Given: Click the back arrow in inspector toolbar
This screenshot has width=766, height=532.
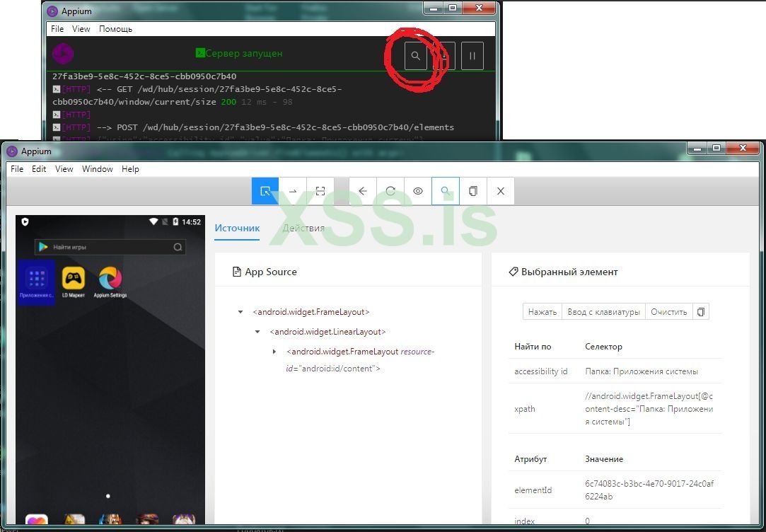Looking at the screenshot, I should [x=362, y=191].
